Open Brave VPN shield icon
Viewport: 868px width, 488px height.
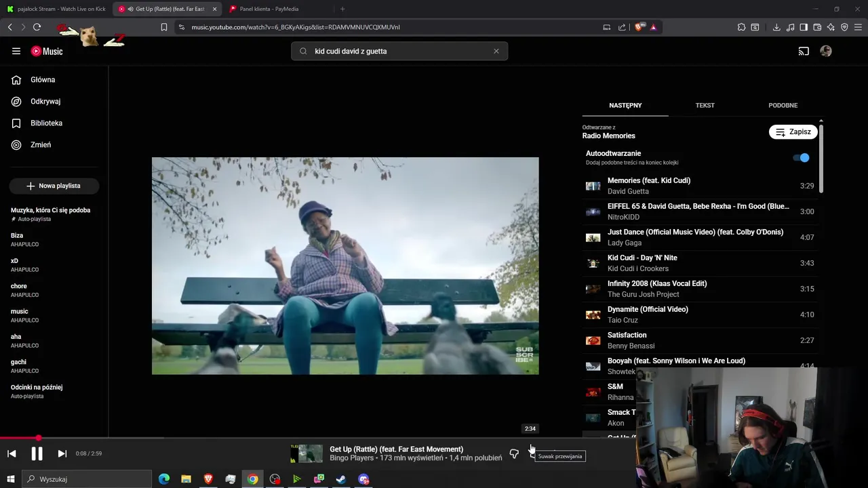tap(844, 27)
